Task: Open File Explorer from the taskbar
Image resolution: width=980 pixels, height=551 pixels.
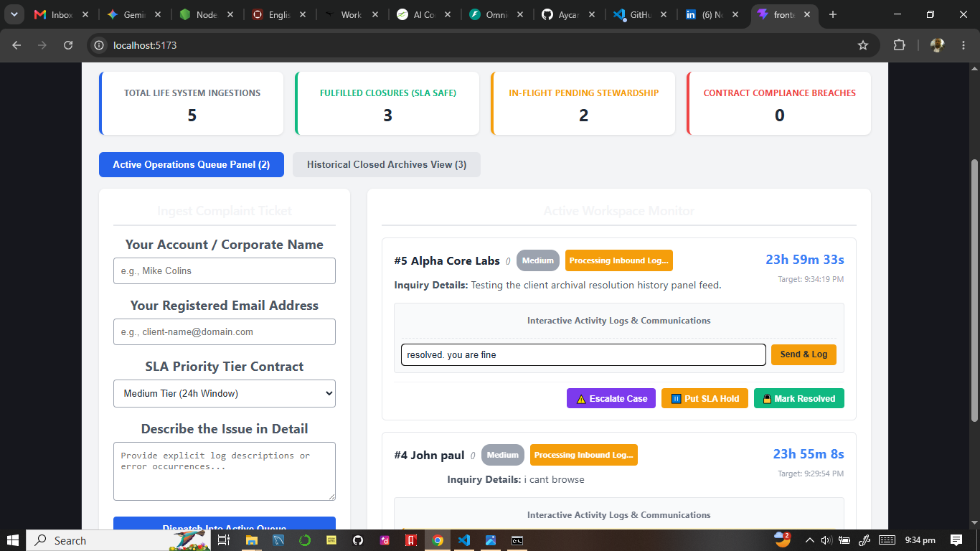Action: pos(252,540)
